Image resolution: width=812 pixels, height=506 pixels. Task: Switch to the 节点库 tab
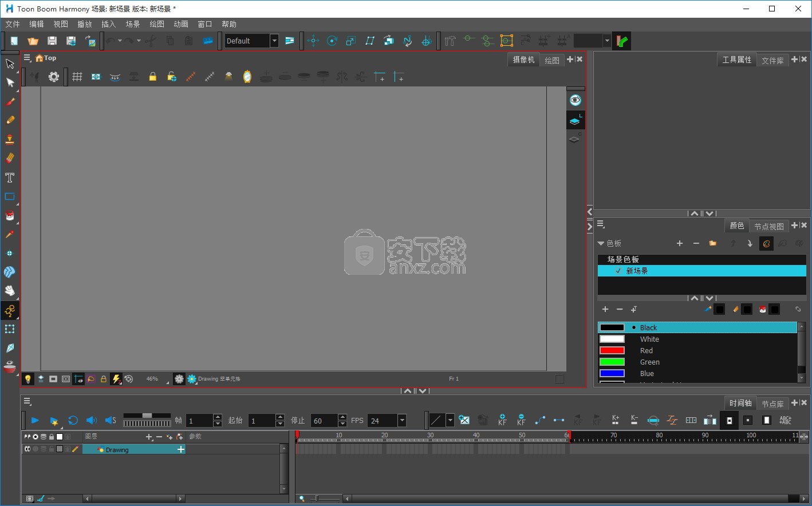[773, 404]
